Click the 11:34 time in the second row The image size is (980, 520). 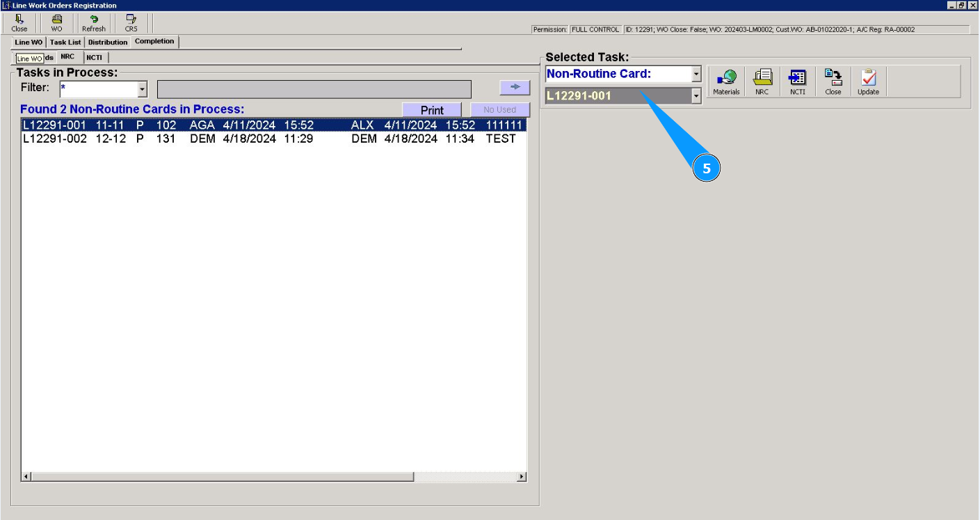460,139
